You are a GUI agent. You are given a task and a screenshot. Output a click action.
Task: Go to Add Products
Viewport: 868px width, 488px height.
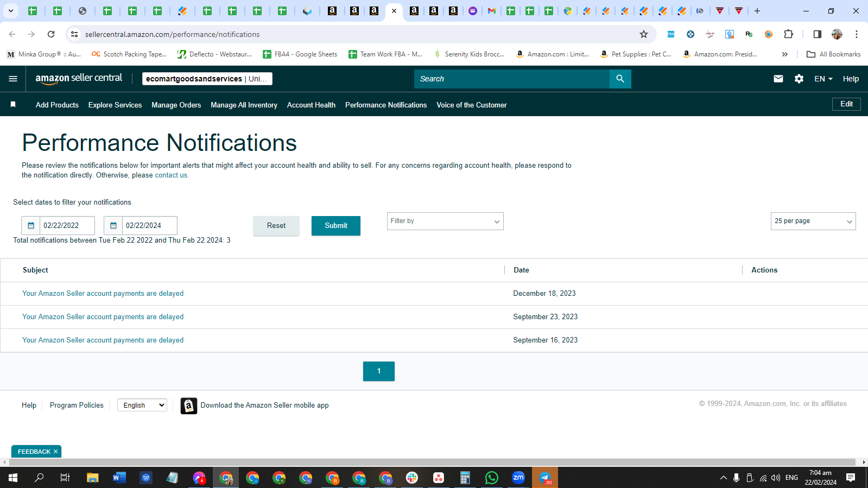point(57,105)
